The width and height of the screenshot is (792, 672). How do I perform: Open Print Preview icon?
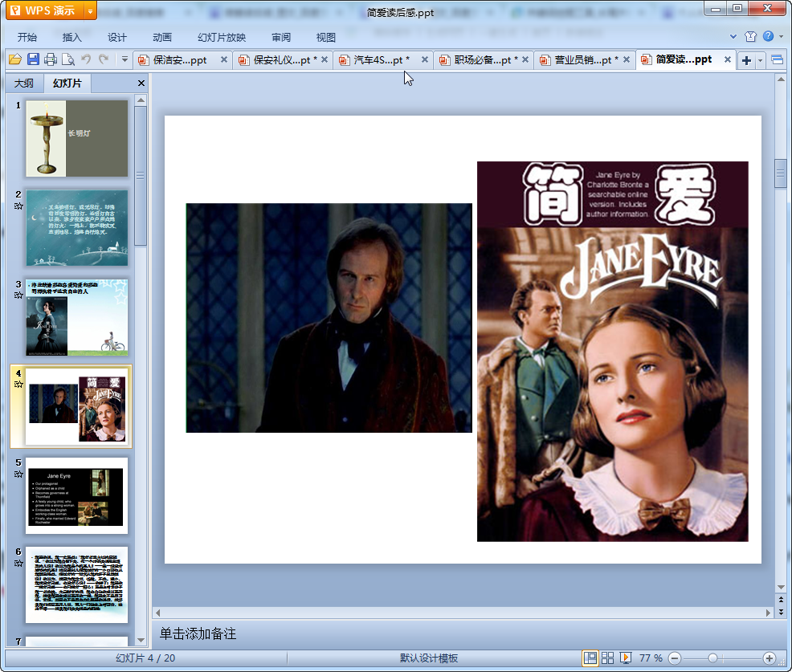click(67, 59)
